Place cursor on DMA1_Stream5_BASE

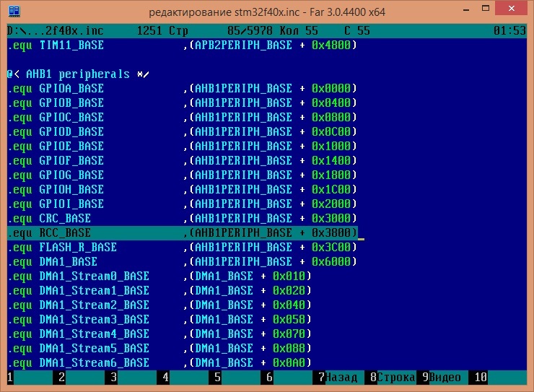(x=95, y=349)
